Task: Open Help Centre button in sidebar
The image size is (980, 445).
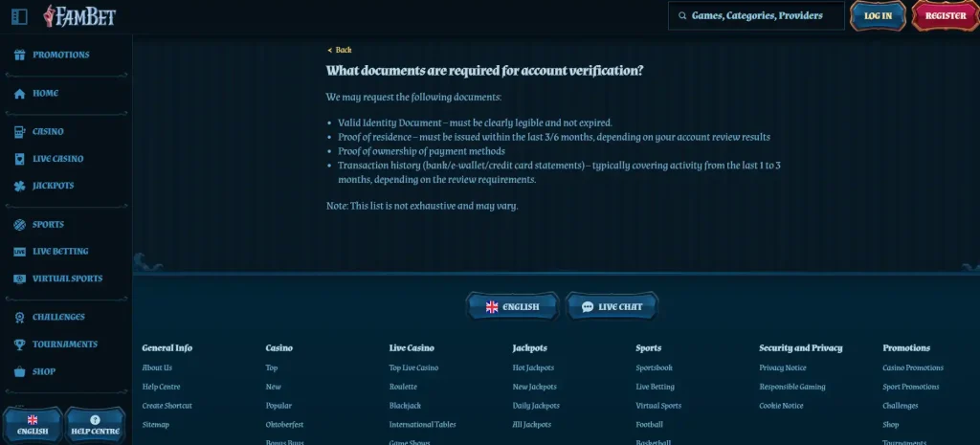Action: pos(95,425)
